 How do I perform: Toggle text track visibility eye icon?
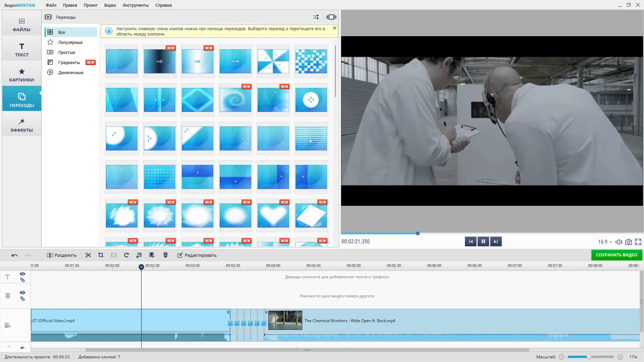pyautogui.click(x=22, y=274)
